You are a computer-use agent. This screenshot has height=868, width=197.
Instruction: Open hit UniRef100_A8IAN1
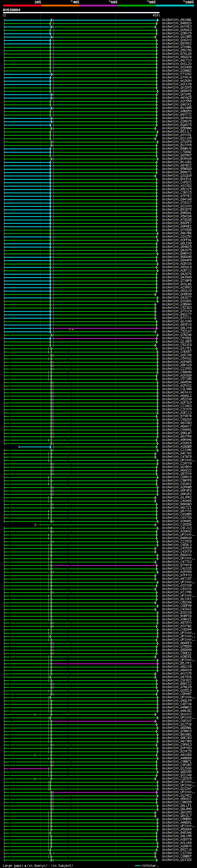[x=176, y=20]
